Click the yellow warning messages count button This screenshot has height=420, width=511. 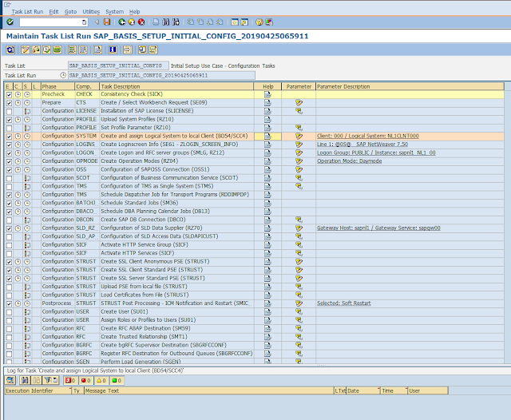(x=101, y=380)
